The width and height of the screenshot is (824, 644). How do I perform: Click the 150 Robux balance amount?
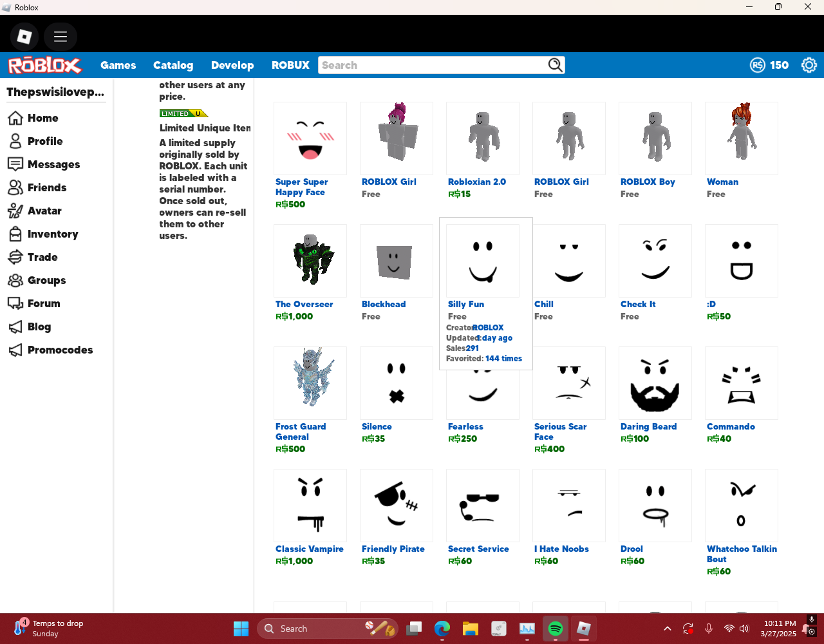point(779,65)
